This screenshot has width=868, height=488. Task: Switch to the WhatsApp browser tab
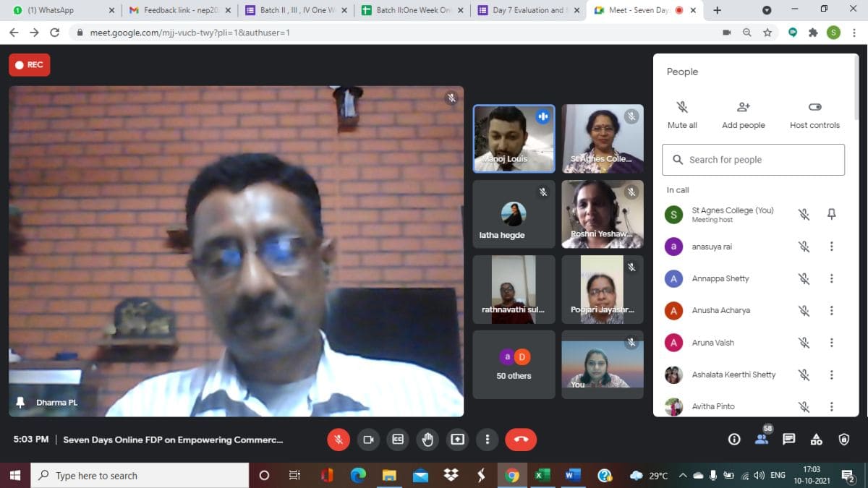pyautogui.click(x=59, y=10)
